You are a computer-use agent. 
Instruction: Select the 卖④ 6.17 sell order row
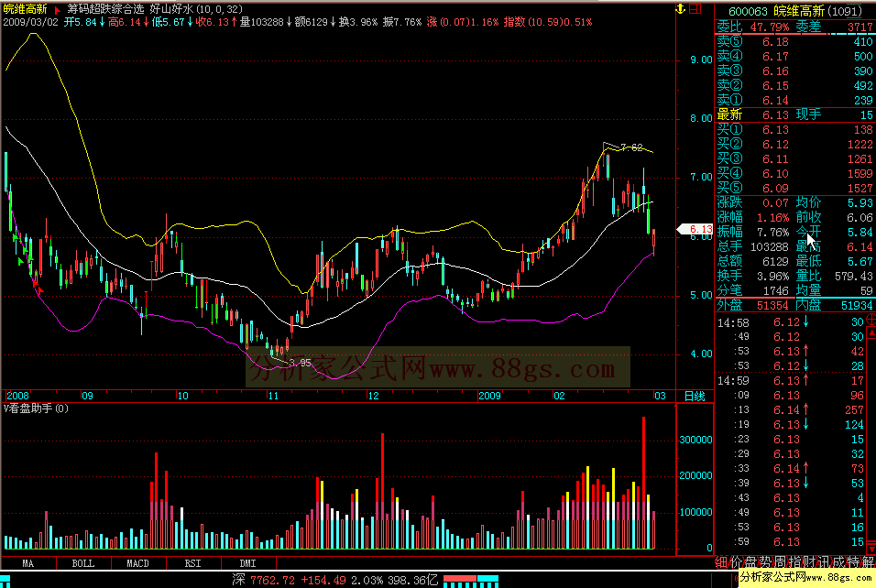[x=794, y=57]
